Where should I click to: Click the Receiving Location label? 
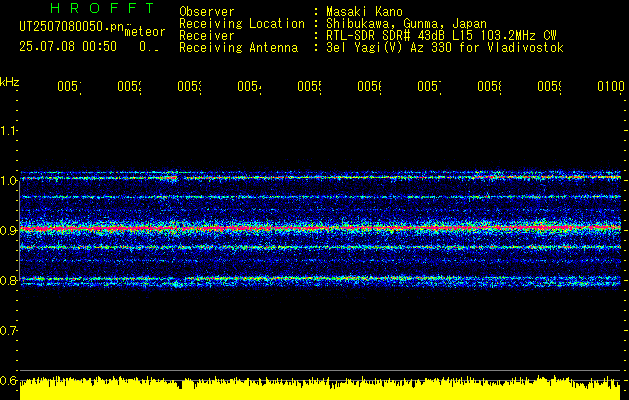[242, 24]
